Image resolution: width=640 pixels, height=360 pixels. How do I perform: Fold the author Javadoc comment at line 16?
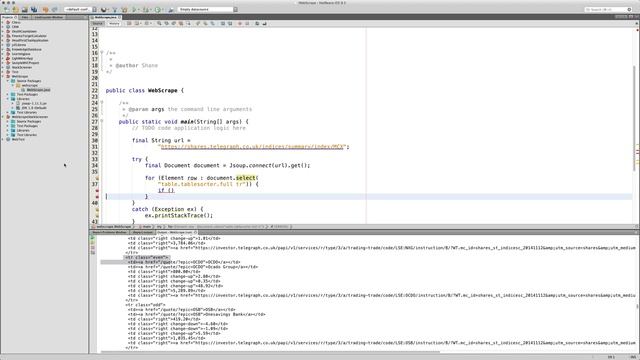tap(102, 53)
